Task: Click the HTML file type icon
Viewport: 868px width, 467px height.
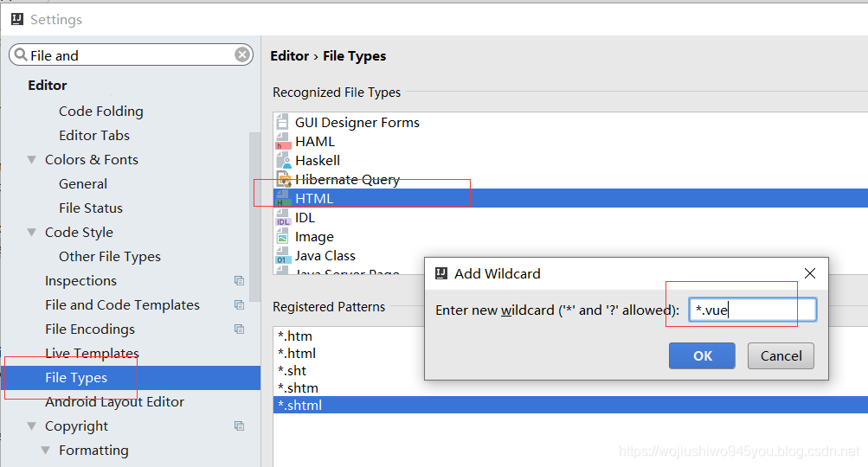Action: click(x=283, y=199)
